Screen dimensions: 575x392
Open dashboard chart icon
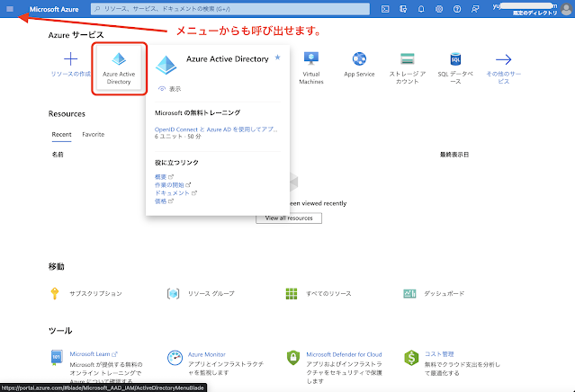click(409, 293)
